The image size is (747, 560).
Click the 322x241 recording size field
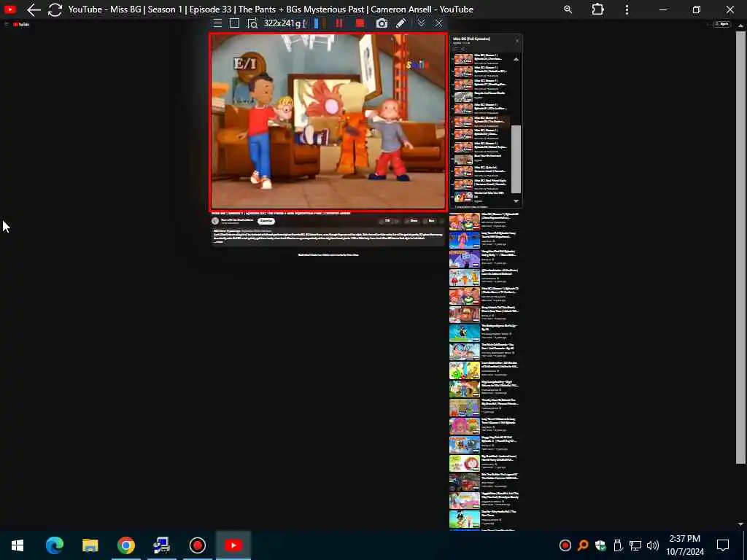pos(285,23)
